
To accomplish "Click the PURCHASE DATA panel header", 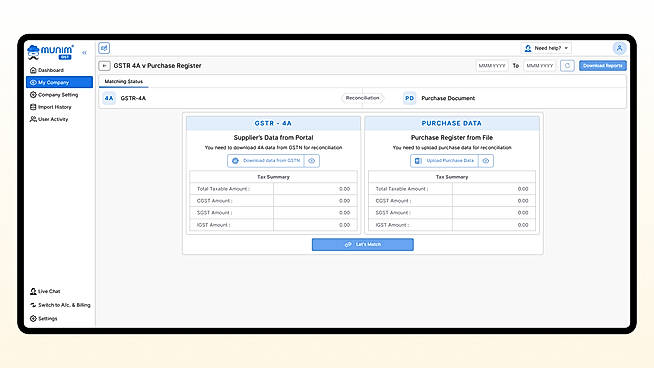I will 452,124.
